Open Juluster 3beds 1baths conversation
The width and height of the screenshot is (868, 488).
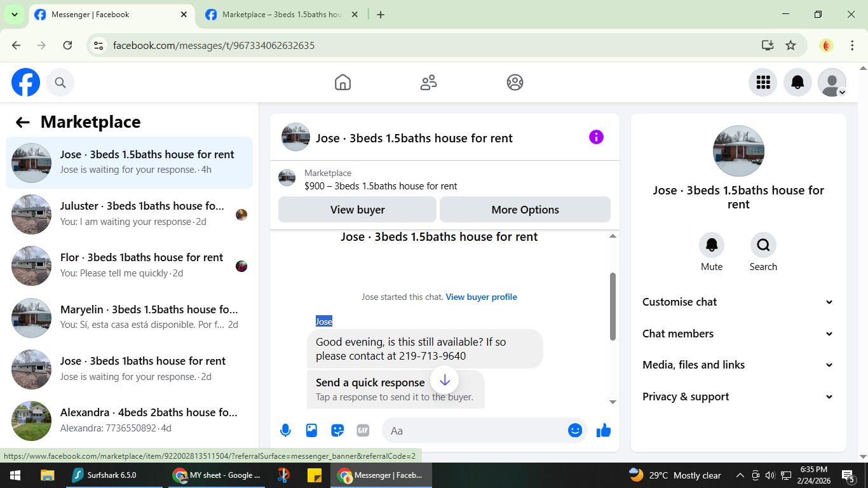pyautogui.click(x=129, y=214)
